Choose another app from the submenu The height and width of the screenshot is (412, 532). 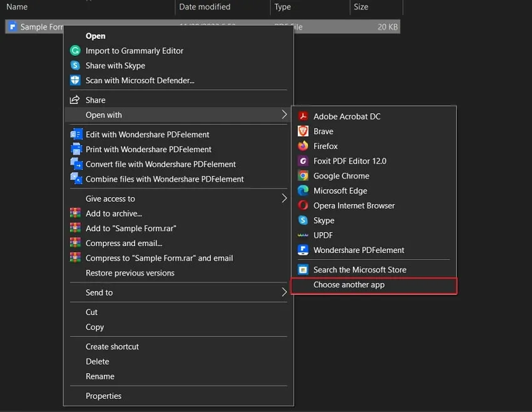349,285
